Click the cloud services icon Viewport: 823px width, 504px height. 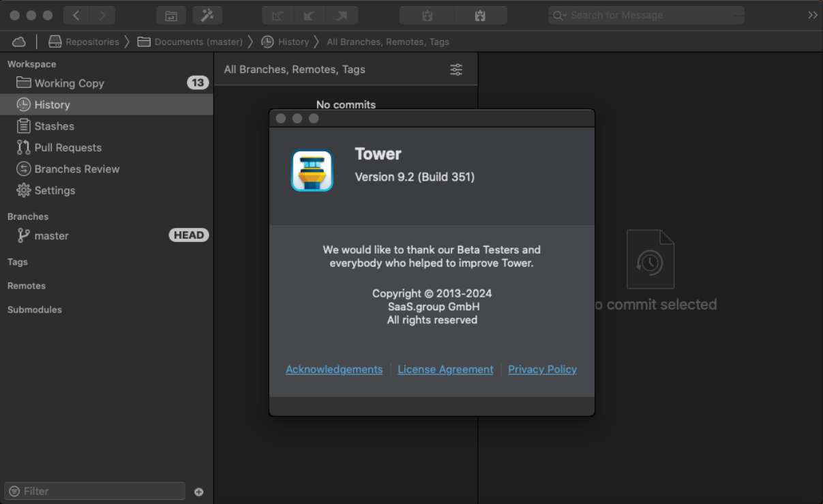click(x=19, y=42)
